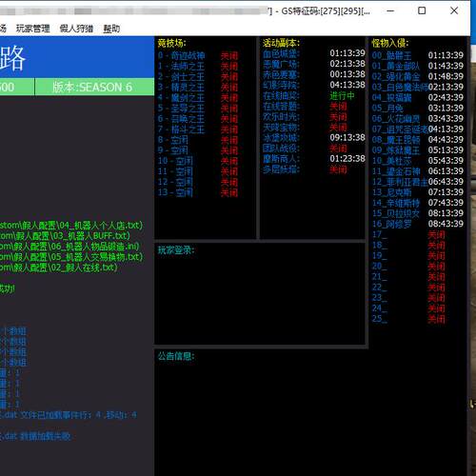Click the 团队战役 event label
This screenshot has width=476, height=476.
click(281, 149)
